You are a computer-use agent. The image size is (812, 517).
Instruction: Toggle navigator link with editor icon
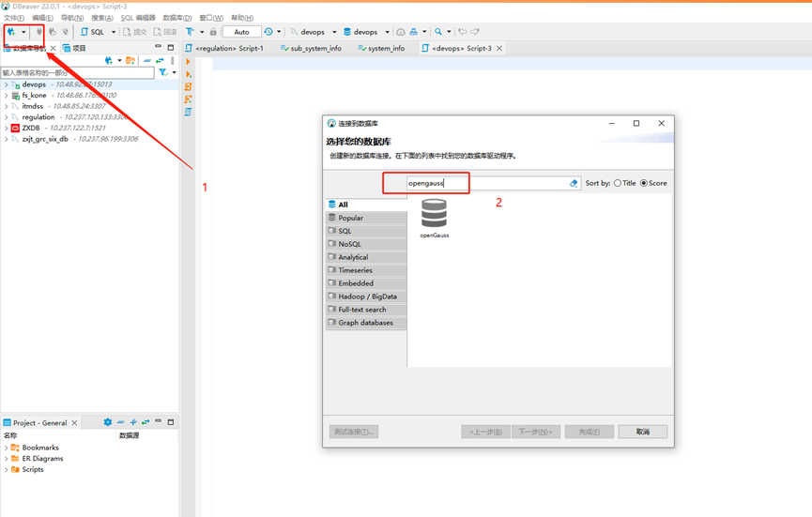pyautogui.click(x=160, y=61)
